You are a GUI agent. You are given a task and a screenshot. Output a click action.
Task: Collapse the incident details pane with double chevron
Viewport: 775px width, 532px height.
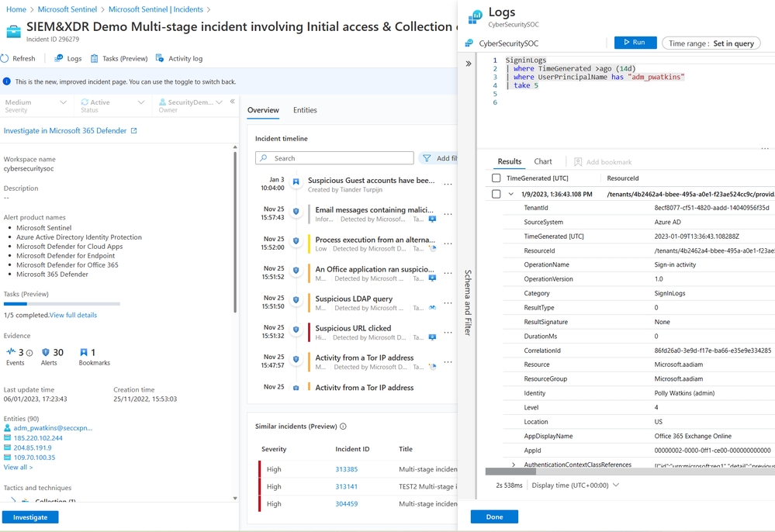(232, 102)
